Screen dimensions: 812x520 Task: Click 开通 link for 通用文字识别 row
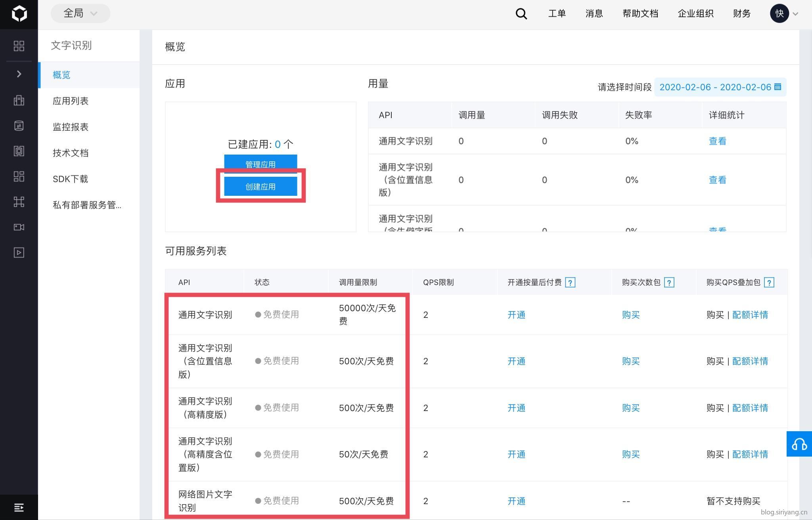[516, 315]
